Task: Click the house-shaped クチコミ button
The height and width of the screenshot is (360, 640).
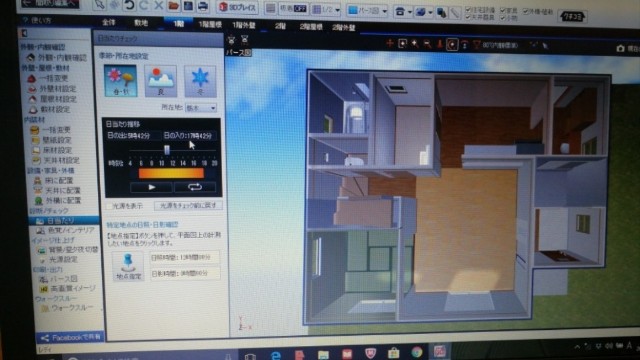Action: (x=573, y=16)
